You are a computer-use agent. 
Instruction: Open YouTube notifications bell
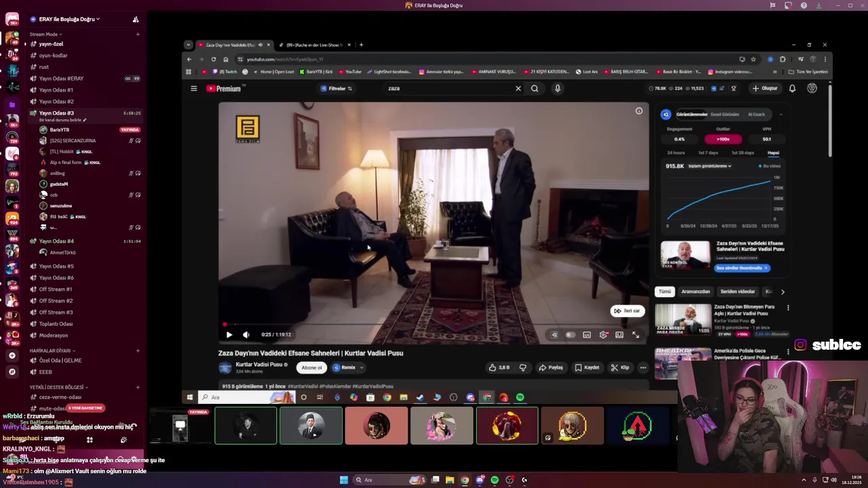(x=792, y=88)
